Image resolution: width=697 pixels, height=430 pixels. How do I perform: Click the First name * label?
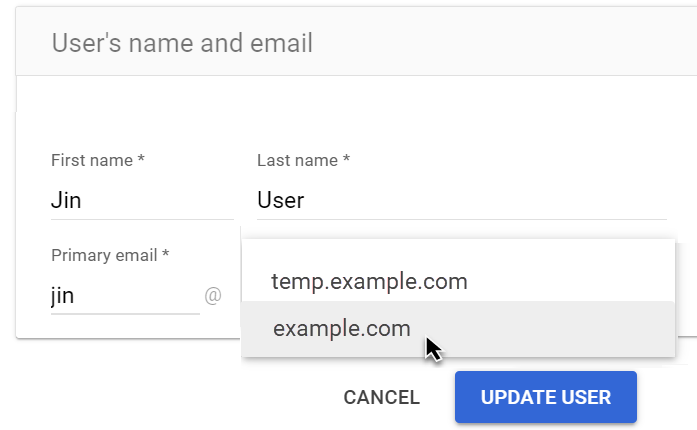click(x=98, y=160)
